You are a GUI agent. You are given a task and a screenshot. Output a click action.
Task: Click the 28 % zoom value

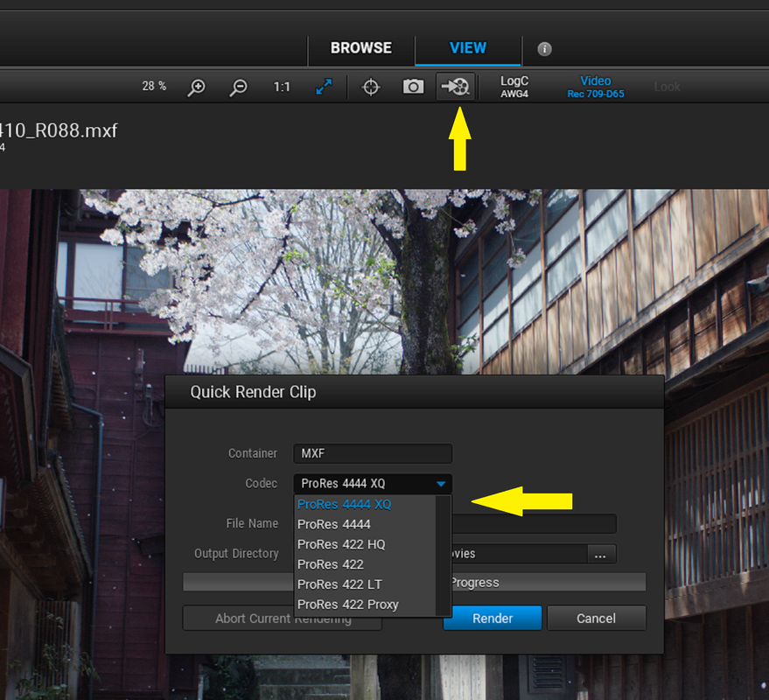point(154,87)
